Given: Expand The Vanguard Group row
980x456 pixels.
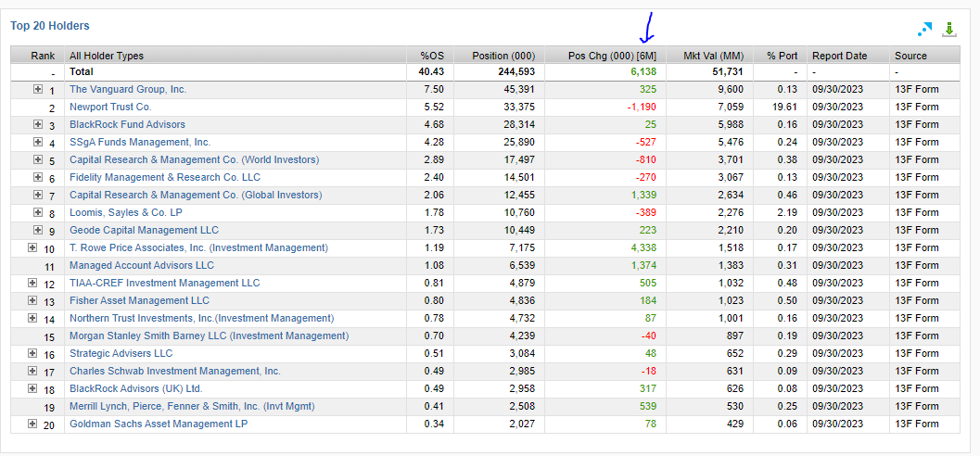Looking at the screenshot, I should (38, 89).
